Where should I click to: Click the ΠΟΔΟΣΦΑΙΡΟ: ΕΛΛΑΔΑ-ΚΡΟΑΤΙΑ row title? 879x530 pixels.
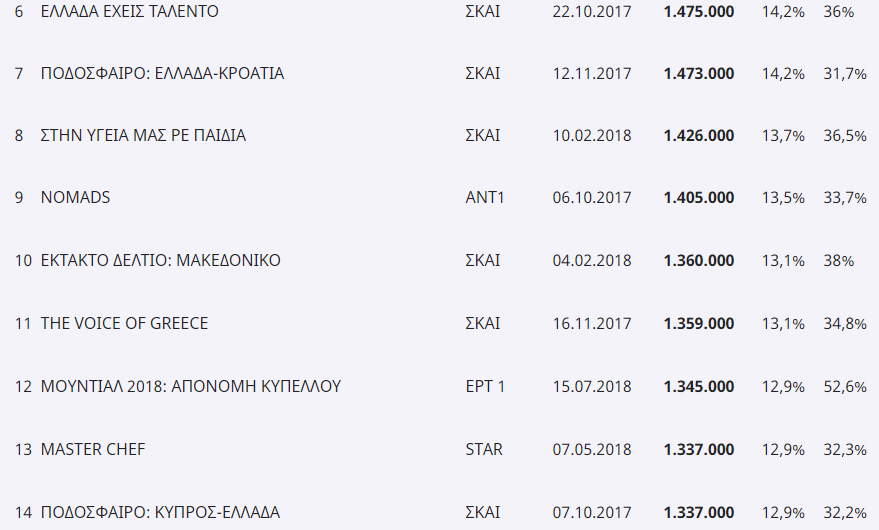coord(163,73)
